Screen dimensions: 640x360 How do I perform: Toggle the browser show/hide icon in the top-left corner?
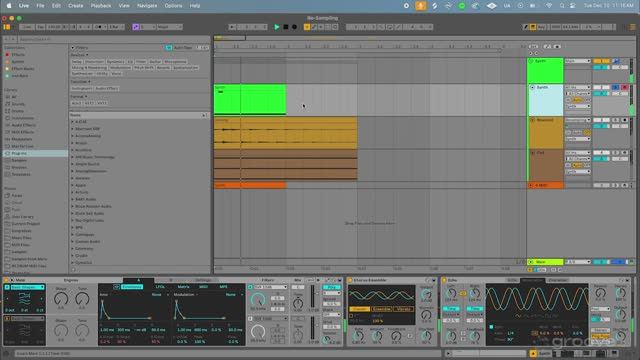click(x=7, y=27)
